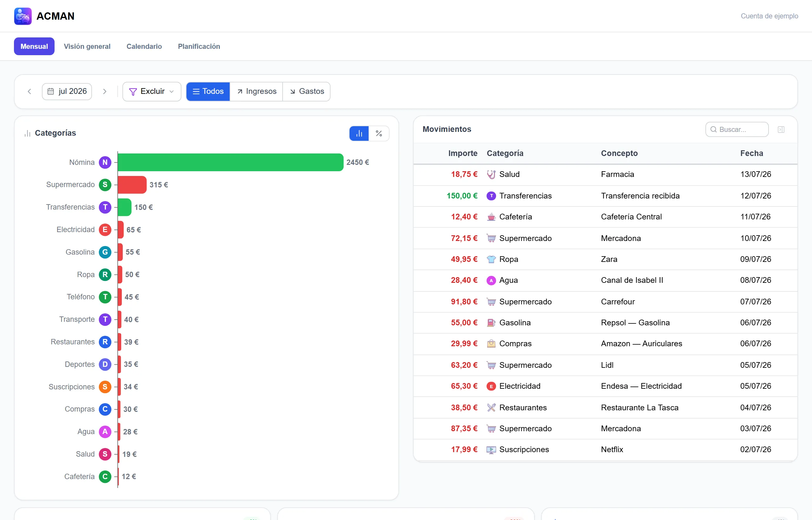Focus the Buscar search field
The height and width of the screenshot is (520, 812).
pyautogui.click(x=737, y=129)
